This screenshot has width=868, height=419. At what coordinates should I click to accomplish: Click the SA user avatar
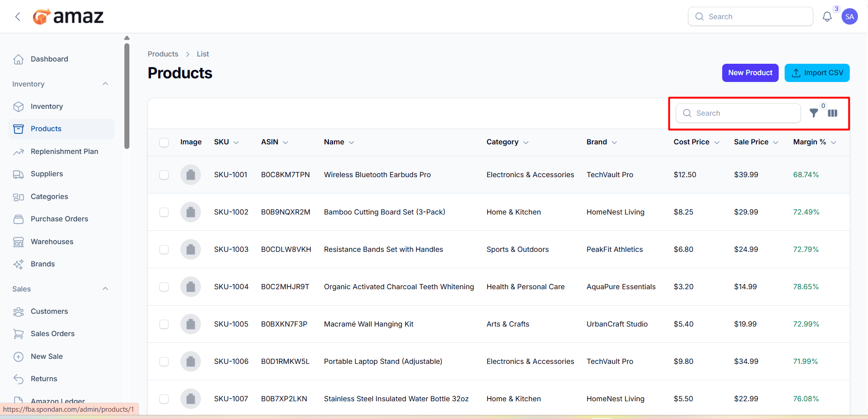[x=849, y=17]
